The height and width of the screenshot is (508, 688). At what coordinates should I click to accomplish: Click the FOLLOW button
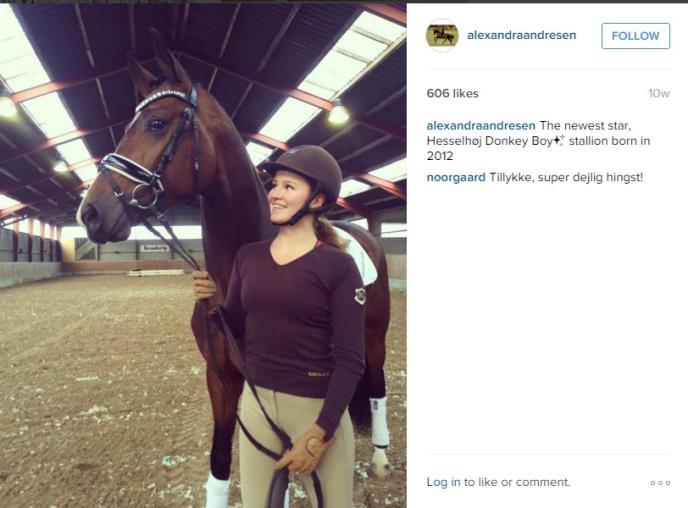(635, 36)
